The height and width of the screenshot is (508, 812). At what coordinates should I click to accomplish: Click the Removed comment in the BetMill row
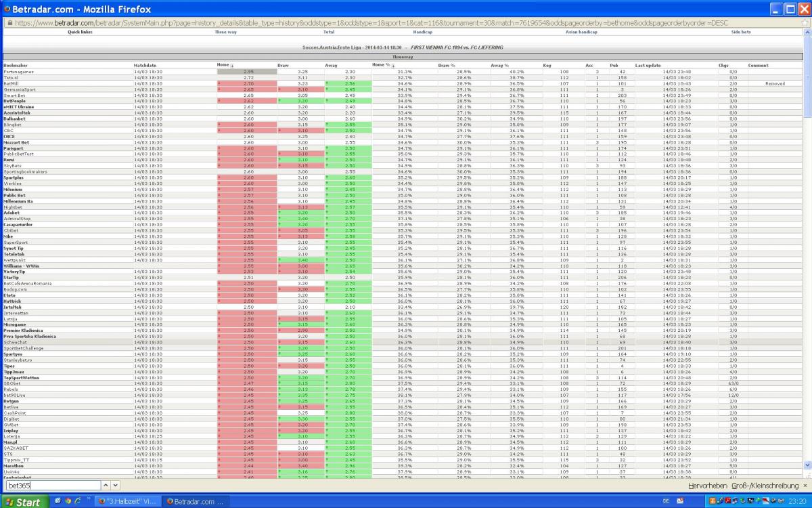[x=775, y=83]
